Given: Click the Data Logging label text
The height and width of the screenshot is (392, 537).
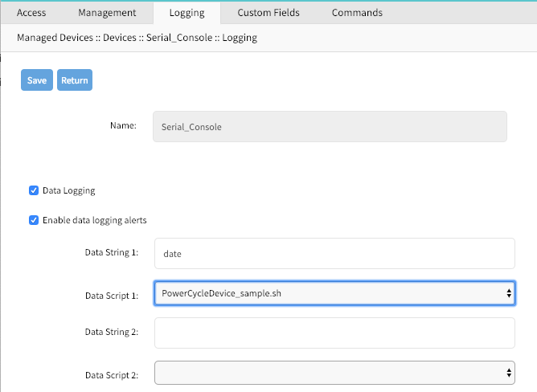Looking at the screenshot, I should [x=69, y=190].
